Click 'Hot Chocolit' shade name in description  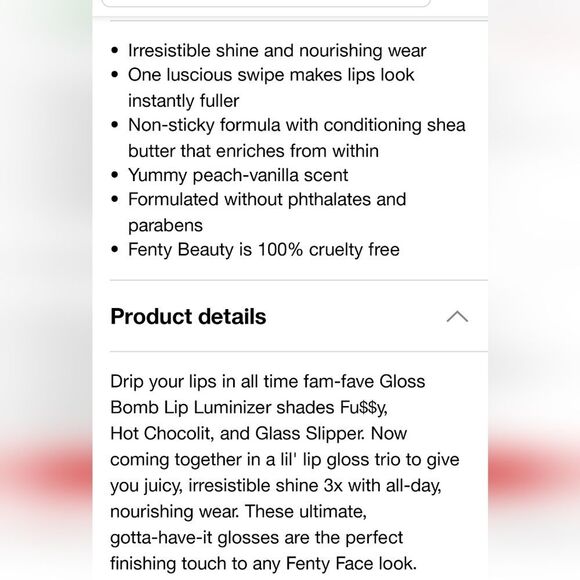pos(160,433)
